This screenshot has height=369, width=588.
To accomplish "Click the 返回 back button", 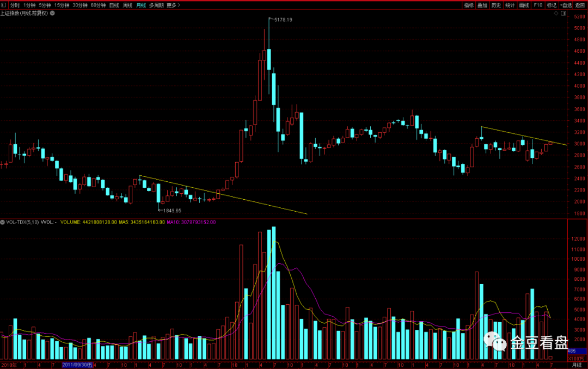I will pos(580,5).
